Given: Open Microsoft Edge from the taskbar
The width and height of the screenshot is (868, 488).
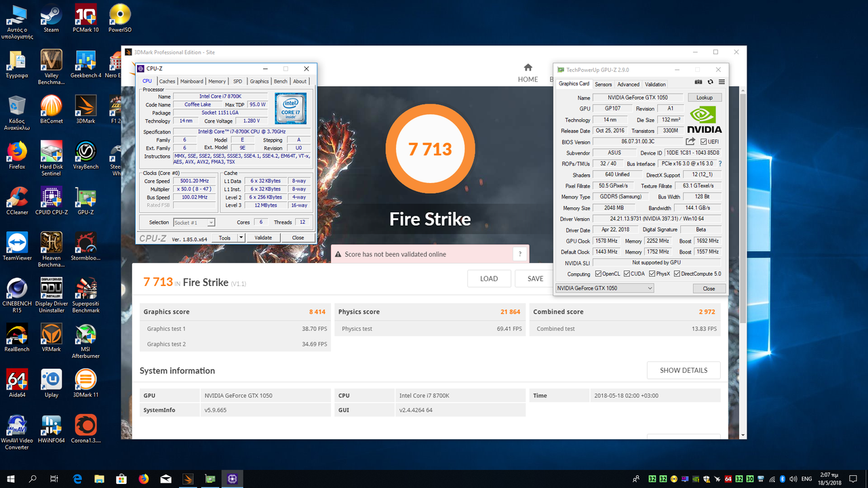Looking at the screenshot, I should [x=77, y=479].
